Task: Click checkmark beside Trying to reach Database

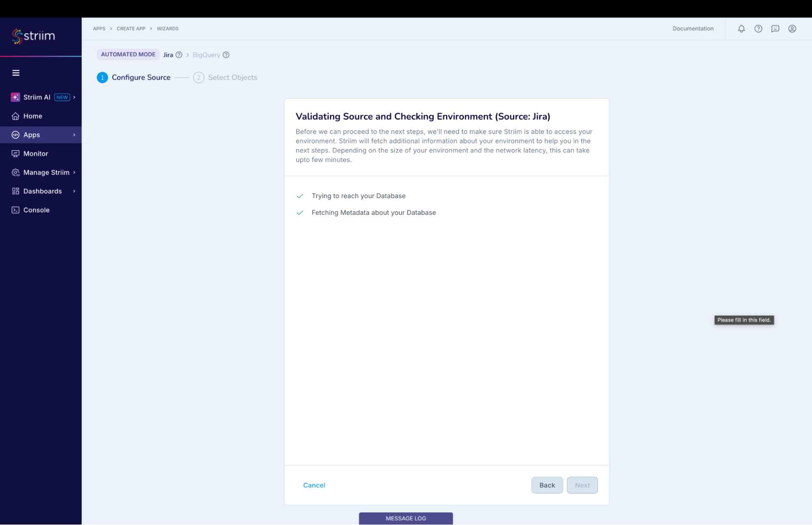Action: coord(300,196)
